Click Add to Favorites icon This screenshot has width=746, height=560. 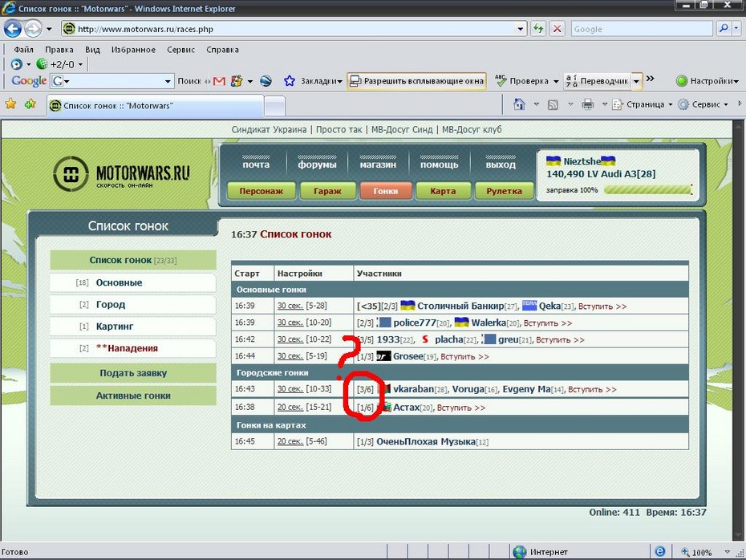pyautogui.click(x=30, y=103)
